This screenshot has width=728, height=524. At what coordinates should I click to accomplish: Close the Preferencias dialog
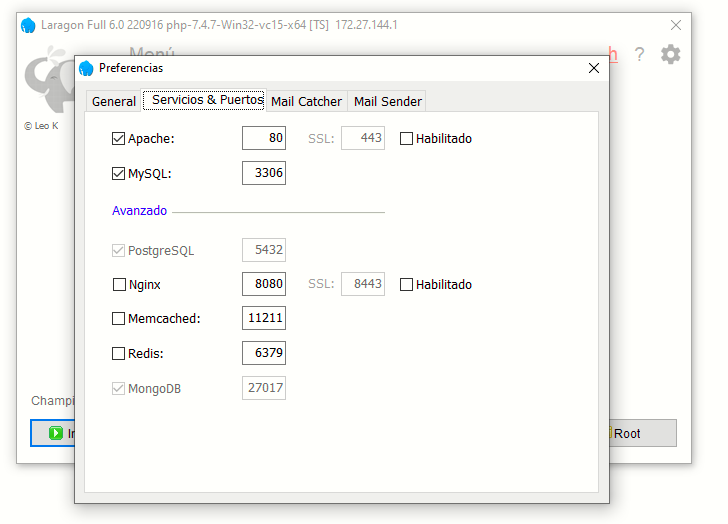point(593,68)
